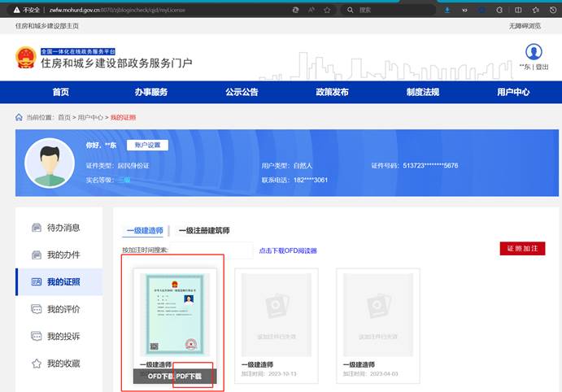Click the 我的收藏 star icon
Screen dimensions: 562x392
(x=36, y=364)
